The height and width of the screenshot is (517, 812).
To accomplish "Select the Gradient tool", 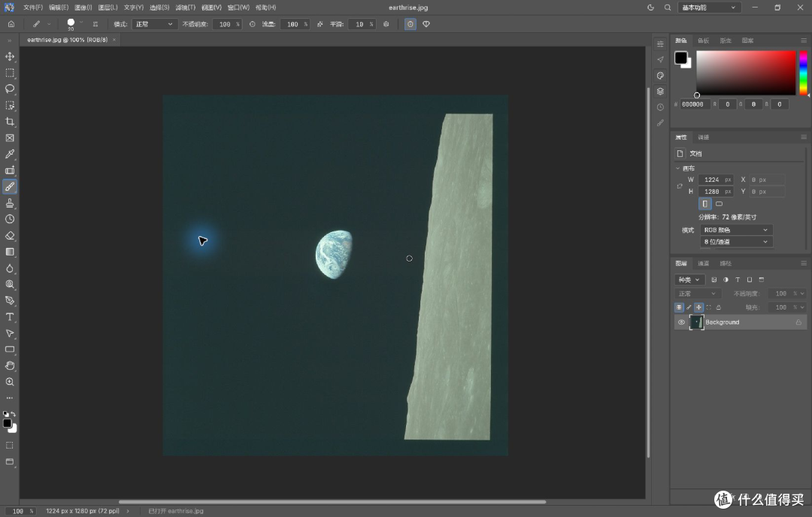I will point(10,252).
